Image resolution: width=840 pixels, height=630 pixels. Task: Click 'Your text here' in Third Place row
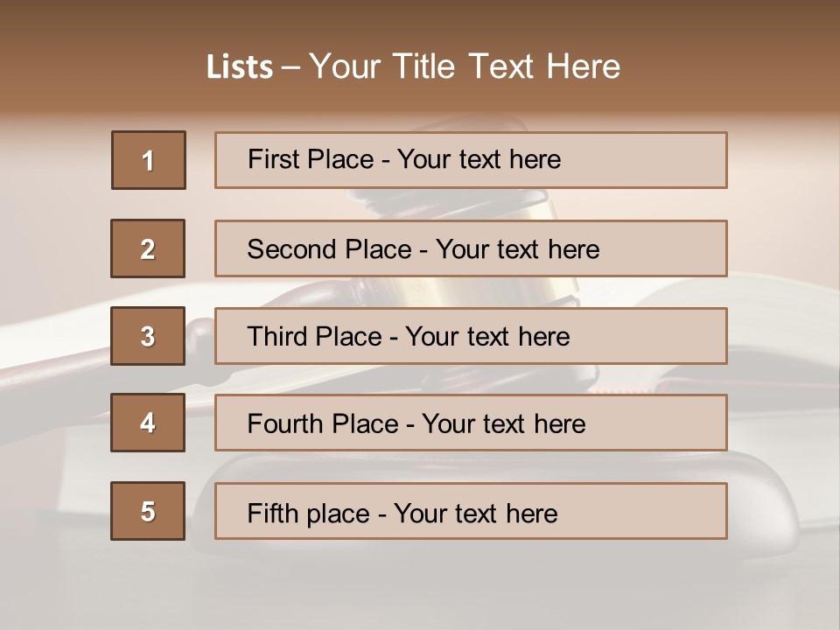tap(487, 337)
